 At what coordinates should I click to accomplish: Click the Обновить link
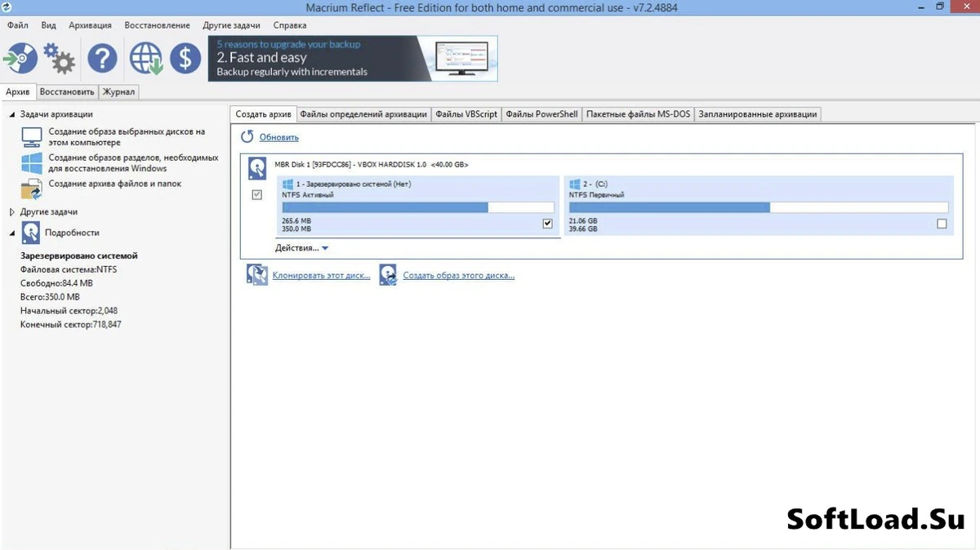click(279, 138)
